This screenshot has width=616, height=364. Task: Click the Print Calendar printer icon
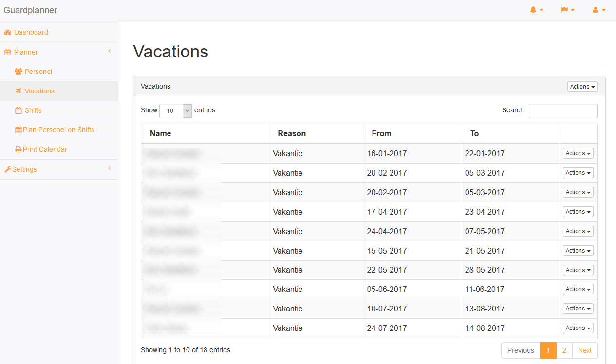(x=19, y=149)
